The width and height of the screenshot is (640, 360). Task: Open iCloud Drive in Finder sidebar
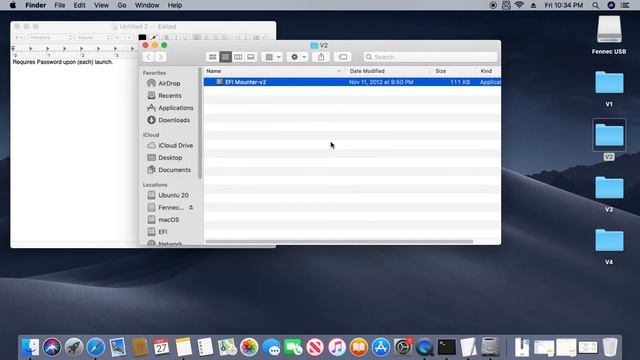(x=176, y=145)
